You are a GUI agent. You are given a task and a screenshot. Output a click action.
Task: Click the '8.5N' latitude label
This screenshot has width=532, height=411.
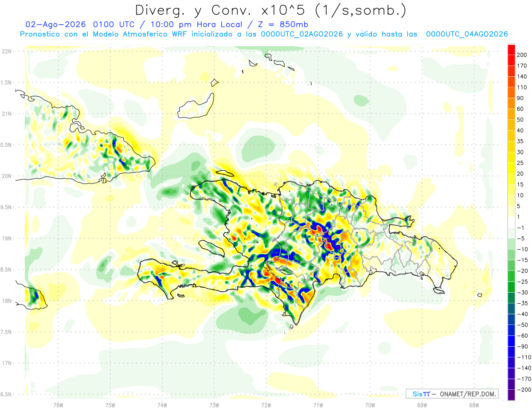(7, 270)
